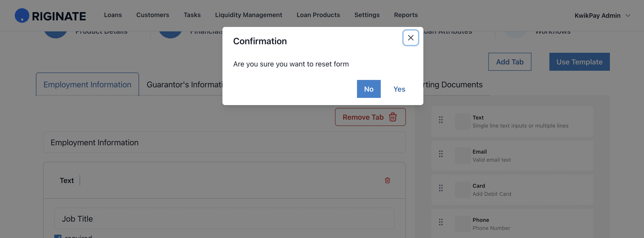The width and height of the screenshot is (644, 238).
Task: Click the Job Title input field
Action: click(224, 218)
